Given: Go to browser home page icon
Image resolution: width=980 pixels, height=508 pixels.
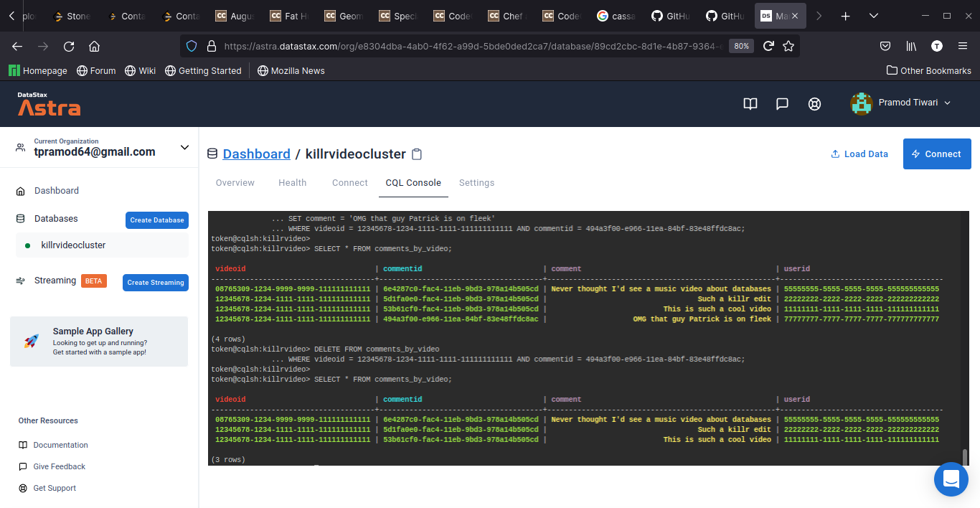Looking at the screenshot, I should (94, 46).
